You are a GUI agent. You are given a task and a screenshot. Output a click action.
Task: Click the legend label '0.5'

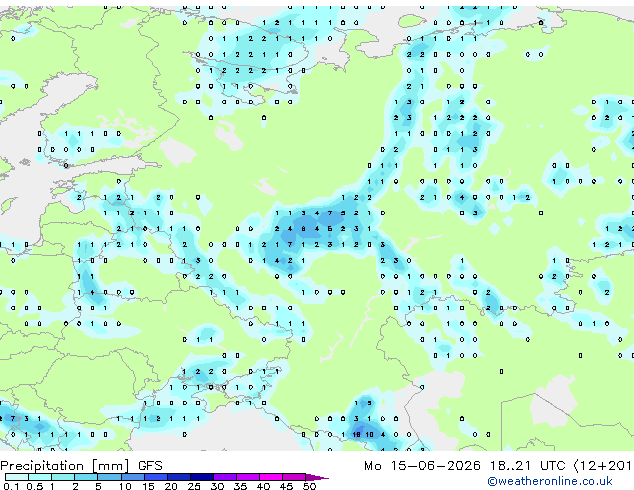tap(34, 486)
